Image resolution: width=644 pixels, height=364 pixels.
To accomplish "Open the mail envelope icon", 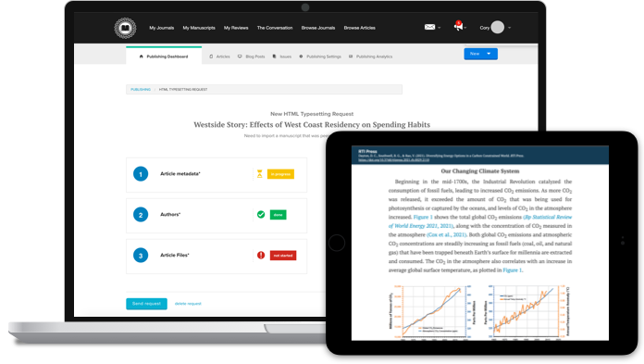I will point(429,27).
